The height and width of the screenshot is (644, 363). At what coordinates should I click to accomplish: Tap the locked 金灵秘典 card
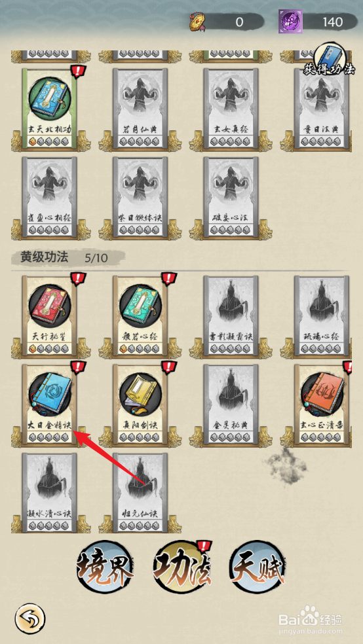(x=231, y=404)
